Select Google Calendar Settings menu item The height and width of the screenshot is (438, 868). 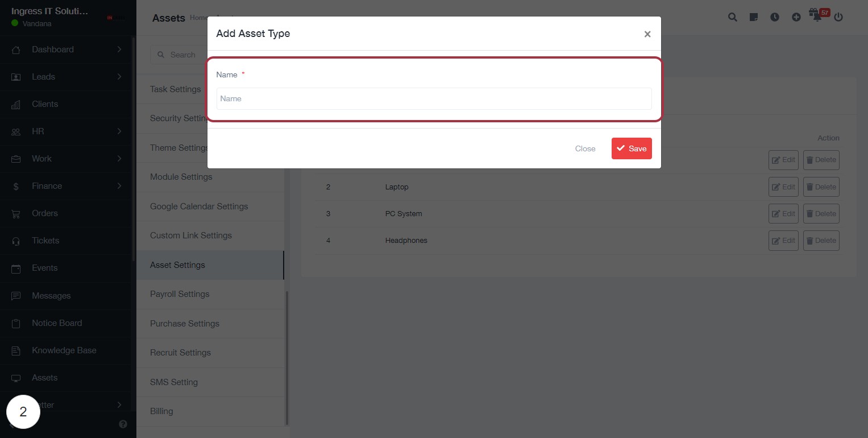tap(199, 206)
